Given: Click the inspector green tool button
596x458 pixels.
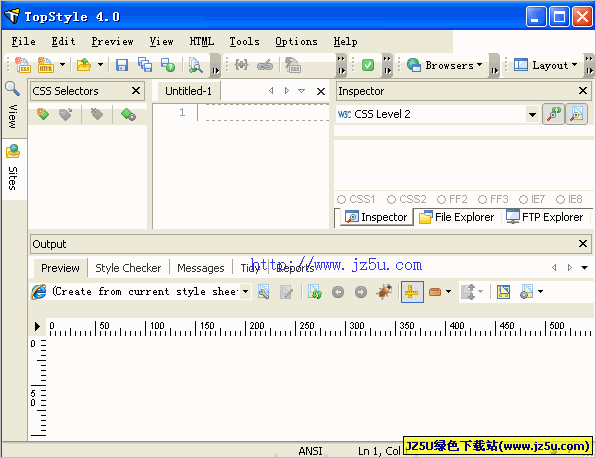Looking at the screenshot, I should tap(554, 114).
